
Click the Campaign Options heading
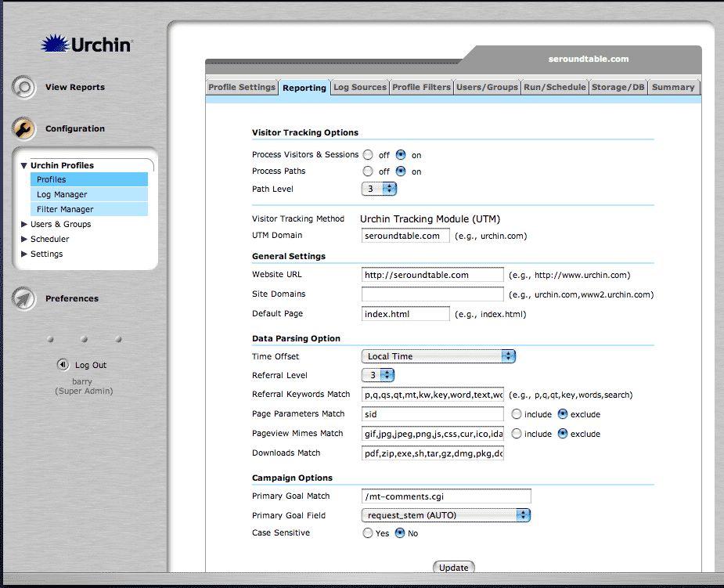tap(292, 478)
